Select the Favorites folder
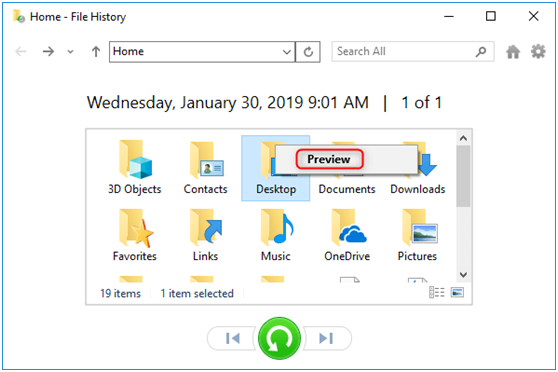 (x=135, y=235)
